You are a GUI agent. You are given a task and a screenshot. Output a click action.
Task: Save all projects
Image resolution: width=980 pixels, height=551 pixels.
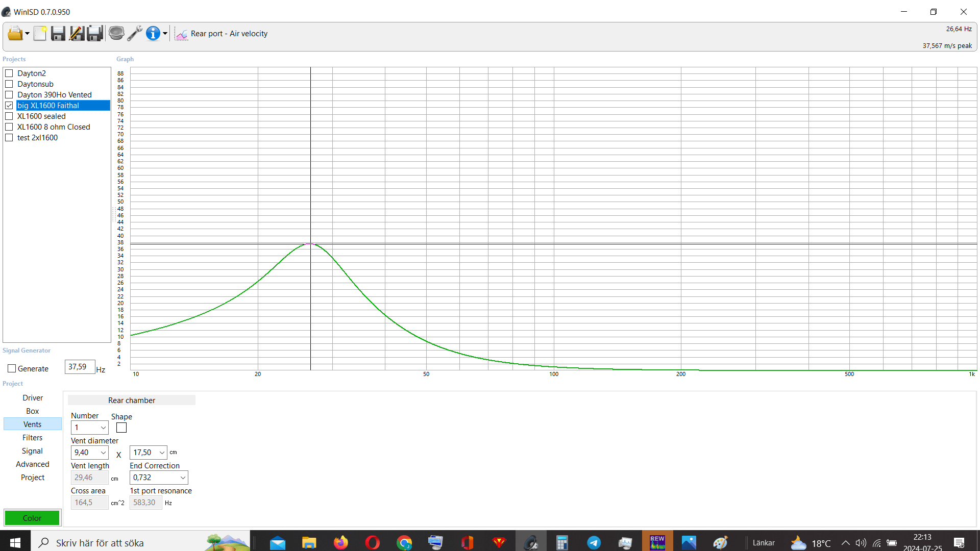[95, 34]
